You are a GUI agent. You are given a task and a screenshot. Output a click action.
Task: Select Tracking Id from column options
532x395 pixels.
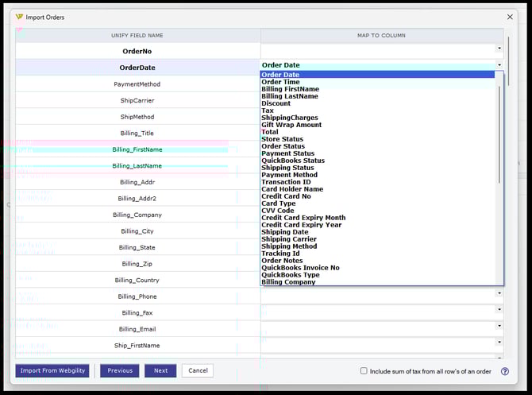coord(280,254)
